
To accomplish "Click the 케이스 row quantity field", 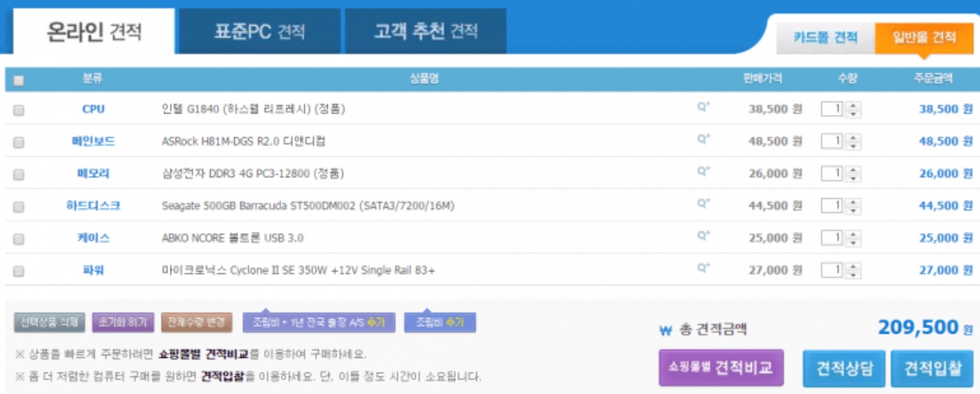I will (832, 238).
